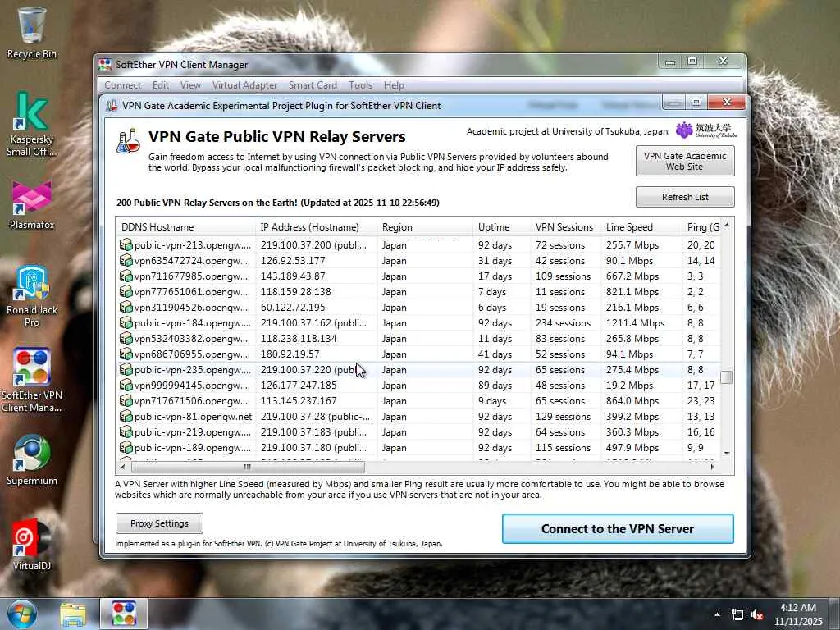840x630 pixels.
Task: Open the Windows Start orb
Action: (x=22, y=614)
